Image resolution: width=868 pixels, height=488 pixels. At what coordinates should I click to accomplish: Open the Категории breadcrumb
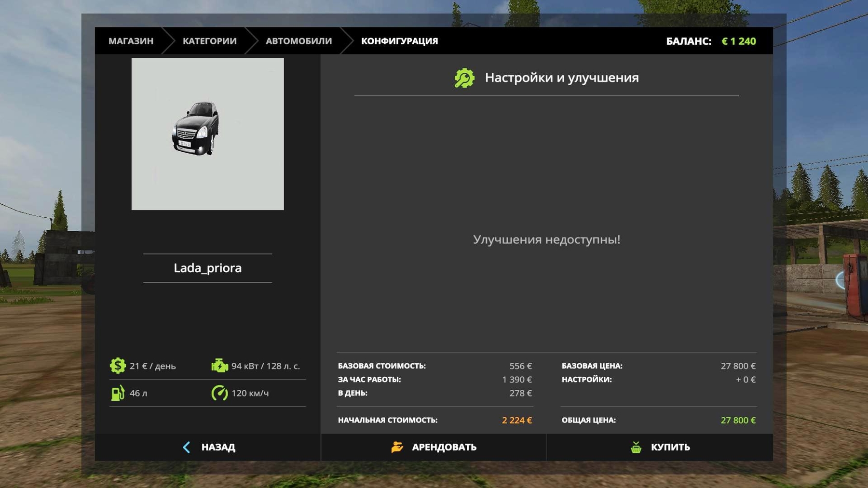pyautogui.click(x=209, y=41)
